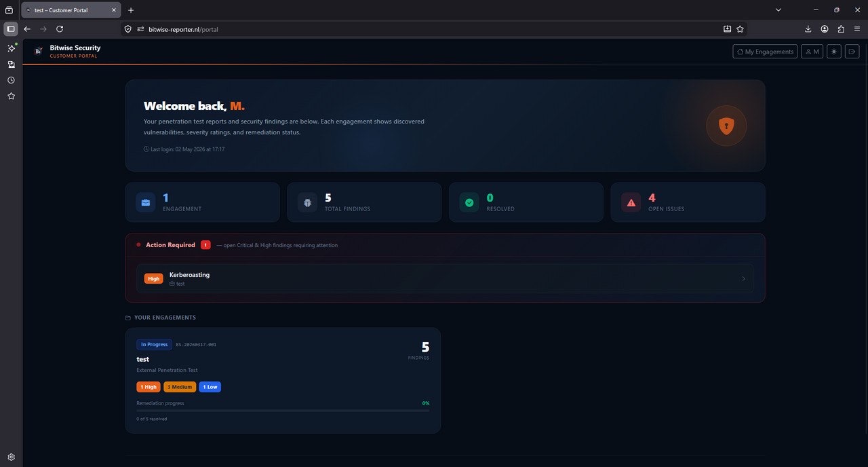Click the Your Engagements section heading

165,318
